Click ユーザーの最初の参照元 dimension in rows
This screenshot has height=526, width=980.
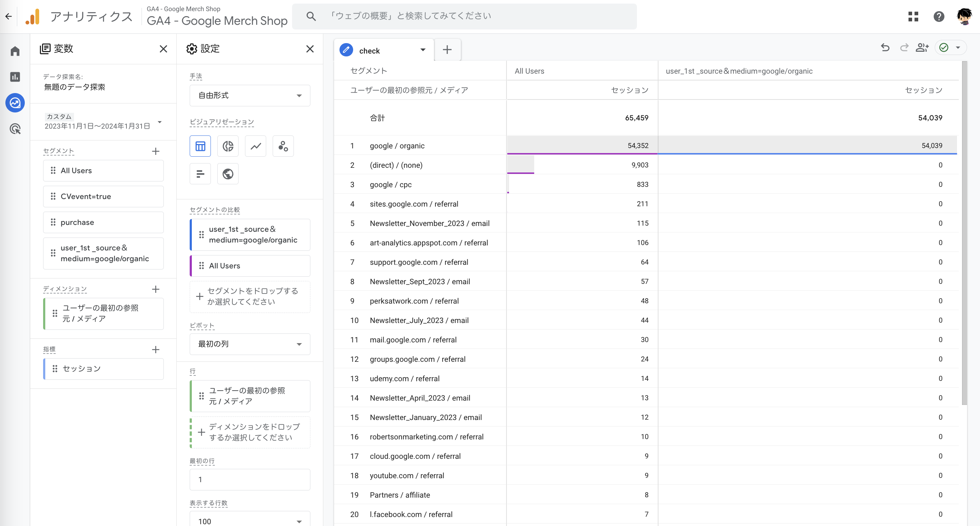click(250, 396)
